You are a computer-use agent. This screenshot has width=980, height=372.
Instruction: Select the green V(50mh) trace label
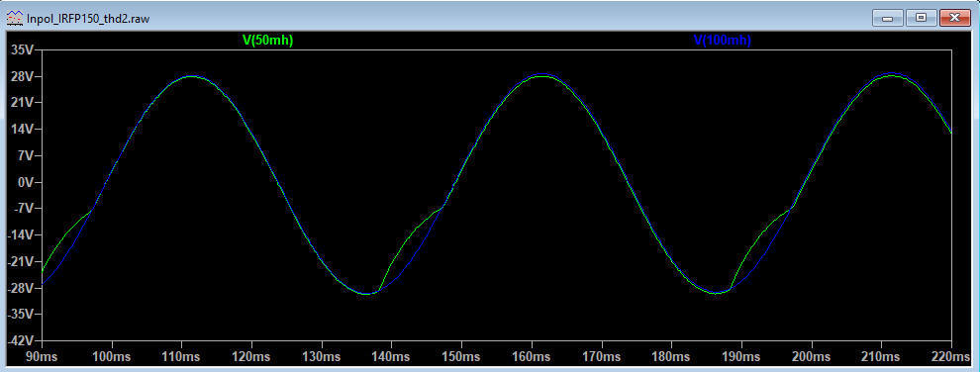tap(267, 41)
